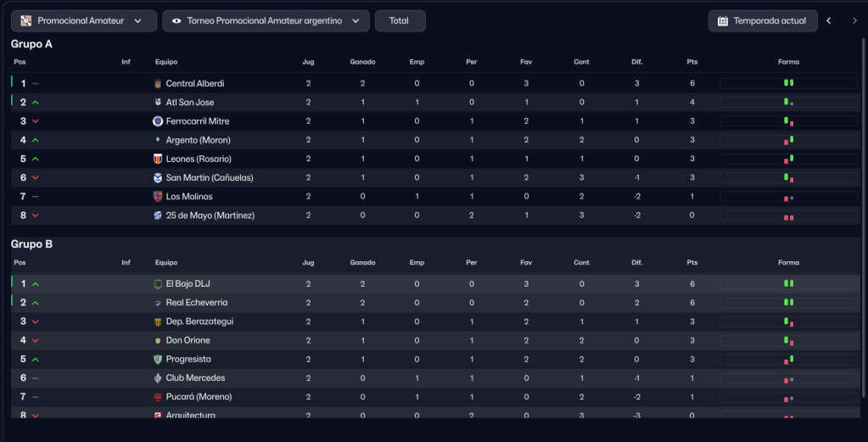Viewport: 868px width, 442px height.
Task: Click the San Martin (Cañuelas) crest
Action: click(x=157, y=178)
